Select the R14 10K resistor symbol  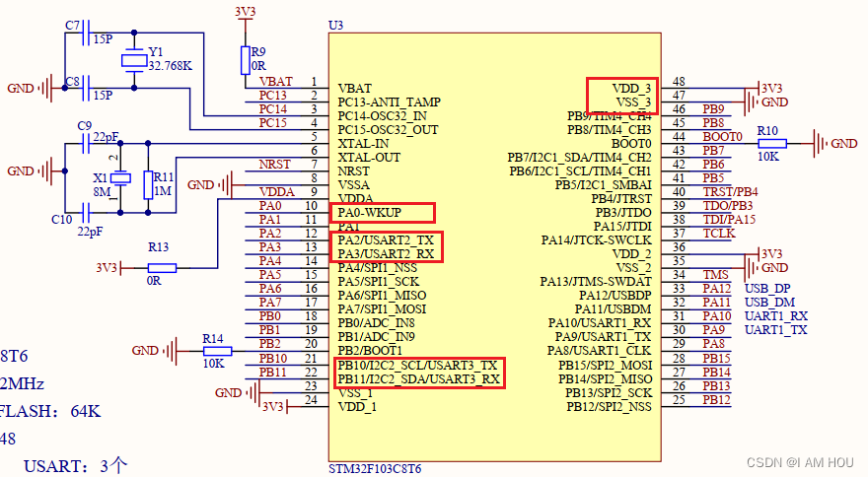coord(218,351)
